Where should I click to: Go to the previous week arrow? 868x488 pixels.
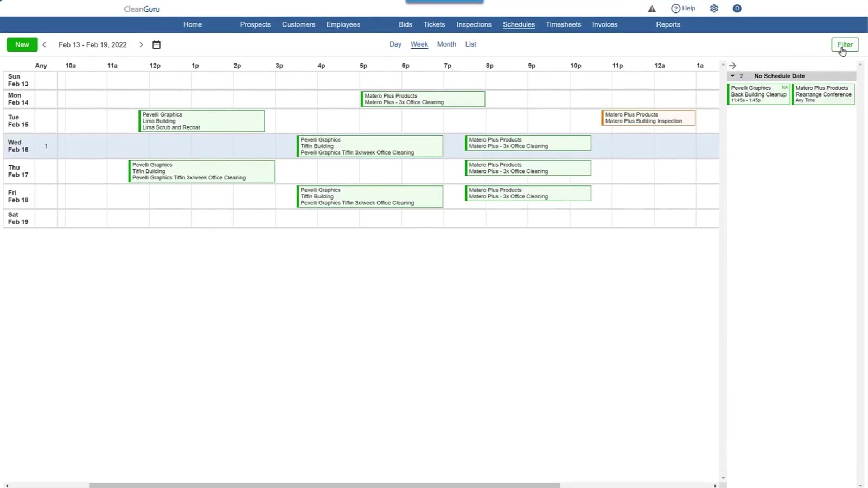(x=44, y=44)
